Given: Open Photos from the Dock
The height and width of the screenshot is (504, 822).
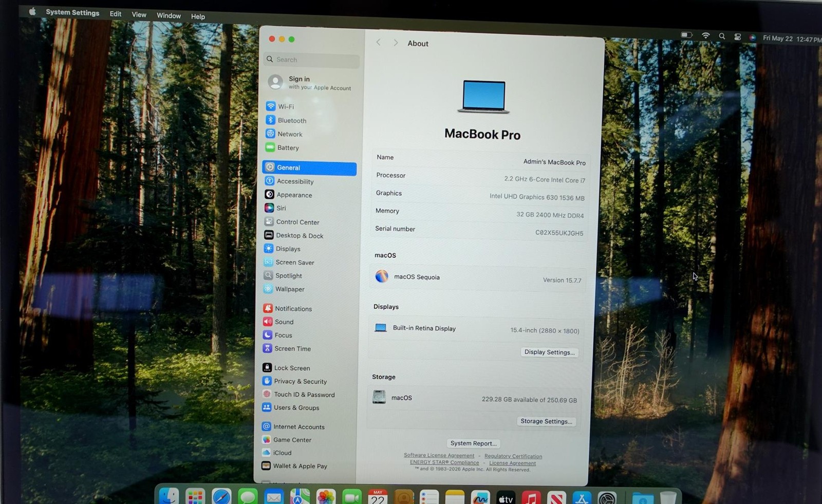Looking at the screenshot, I should [x=326, y=497].
